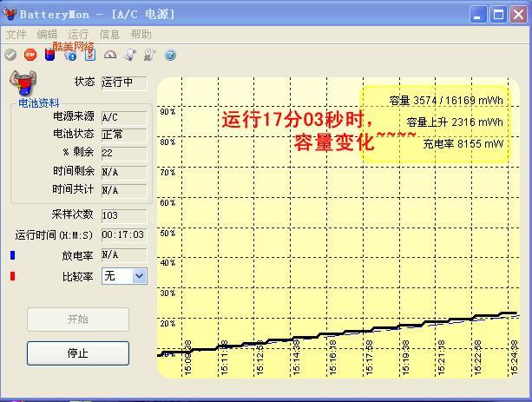This screenshot has width=532, height=402.
Task: Open the 编辑 menu
Action: click(47, 34)
